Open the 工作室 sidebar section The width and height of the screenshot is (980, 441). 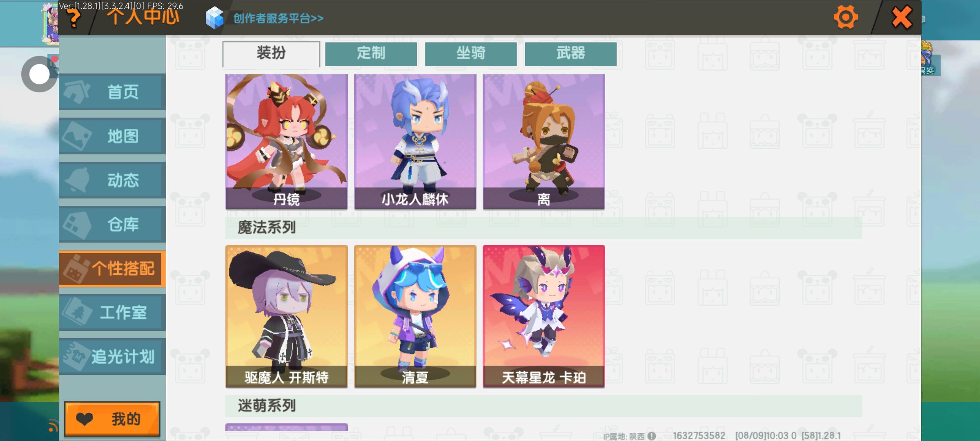click(x=112, y=312)
